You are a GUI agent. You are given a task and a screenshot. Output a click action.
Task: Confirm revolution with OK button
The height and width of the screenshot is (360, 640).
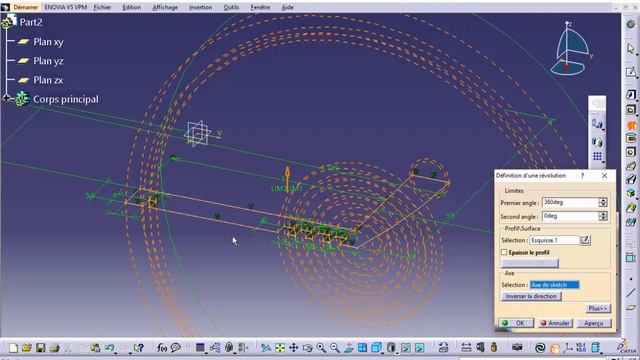tap(516, 323)
